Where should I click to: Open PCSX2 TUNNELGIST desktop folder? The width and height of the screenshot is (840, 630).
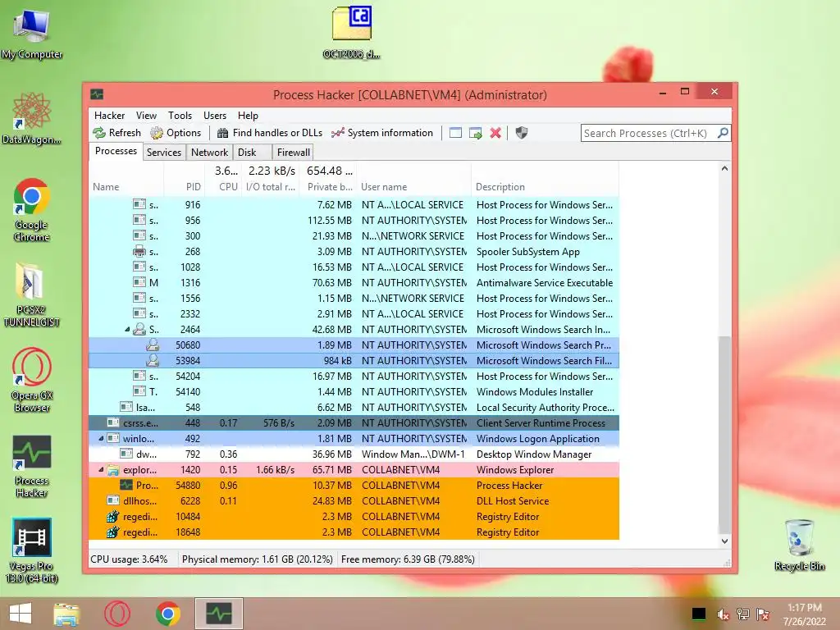pos(32,294)
